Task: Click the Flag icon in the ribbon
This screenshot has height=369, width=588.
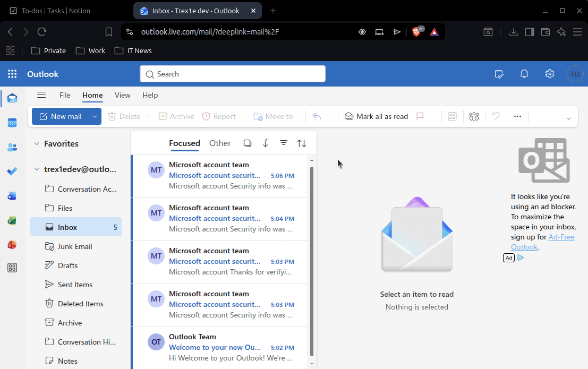Action: pos(420,117)
